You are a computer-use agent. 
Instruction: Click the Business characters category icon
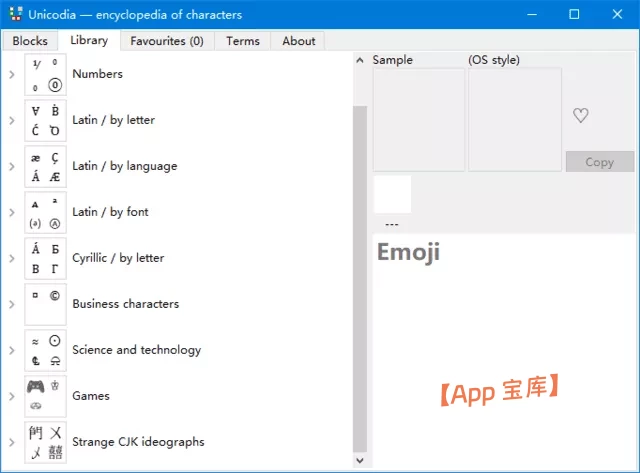click(x=45, y=304)
